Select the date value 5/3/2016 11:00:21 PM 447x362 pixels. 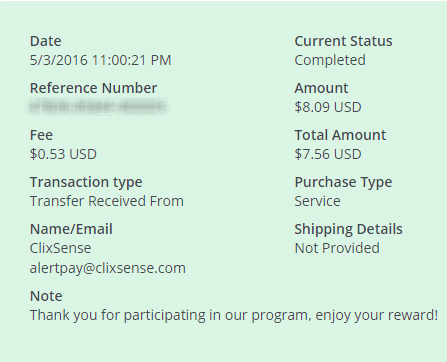(100, 60)
